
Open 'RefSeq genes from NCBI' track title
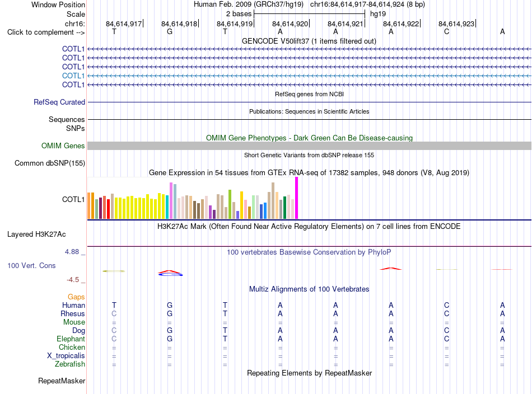click(x=309, y=94)
